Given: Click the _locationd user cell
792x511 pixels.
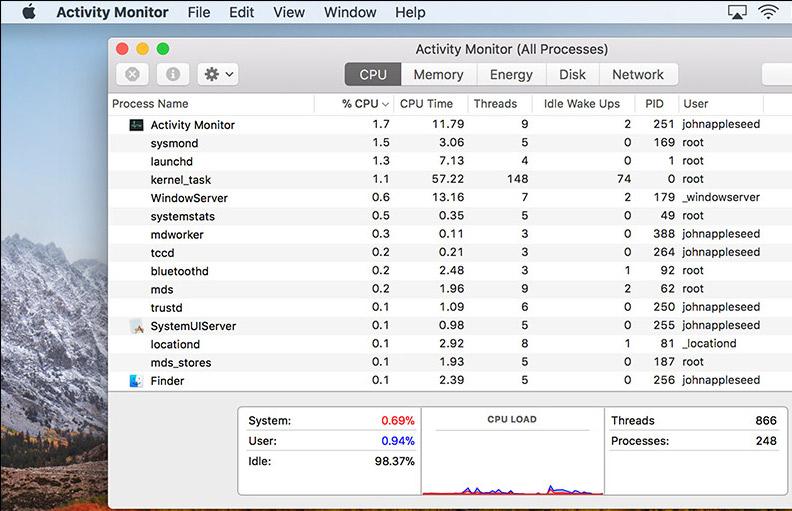Looking at the screenshot, I should click(709, 344).
